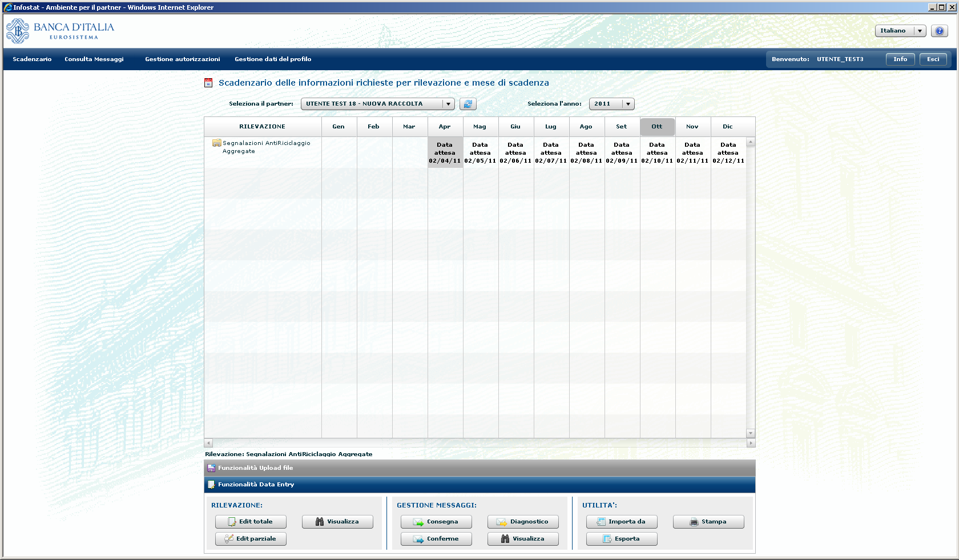Click the Data attesa 02/04/11 cell
Image resolution: width=959 pixels, height=560 pixels.
click(x=445, y=152)
